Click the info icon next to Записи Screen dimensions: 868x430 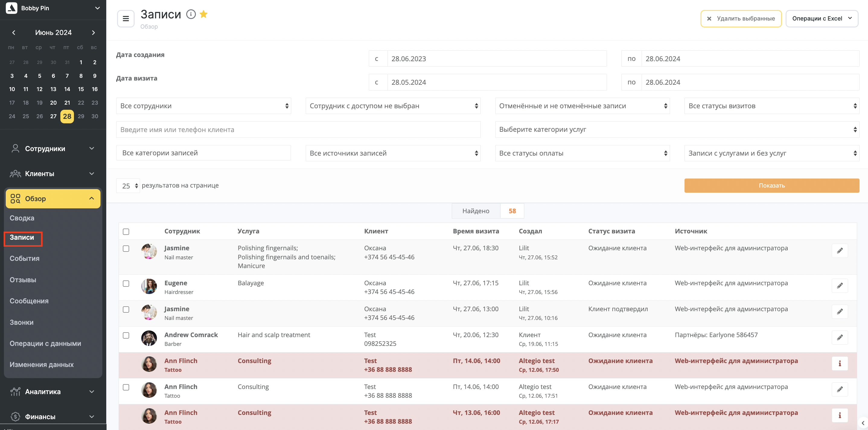(x=191, y=14)
